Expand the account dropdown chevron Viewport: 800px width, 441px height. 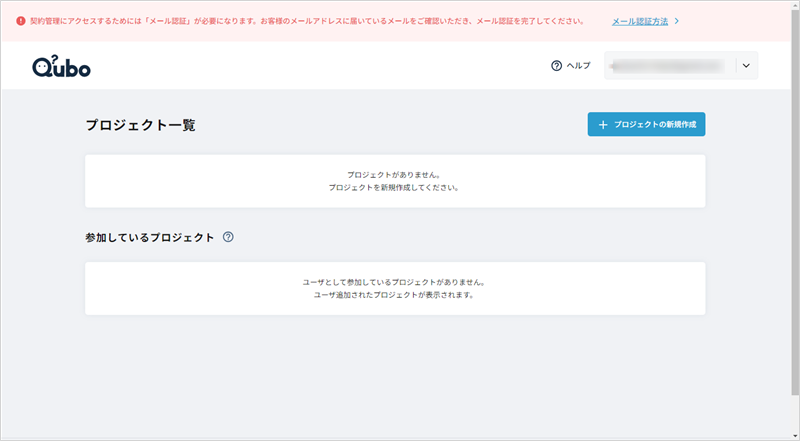746,66
